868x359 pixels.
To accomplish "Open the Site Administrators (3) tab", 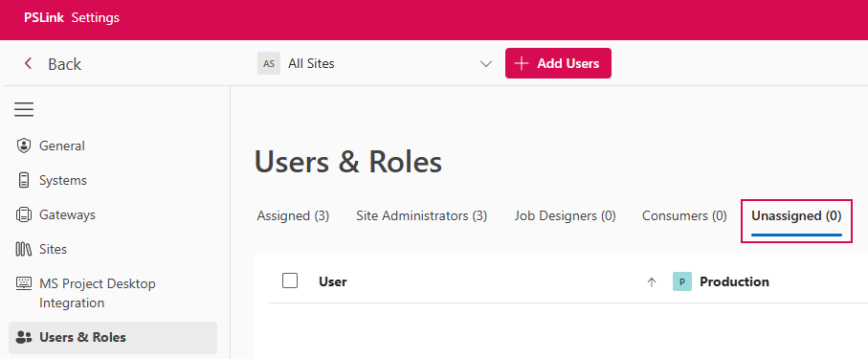I will (x=422, y=216).
